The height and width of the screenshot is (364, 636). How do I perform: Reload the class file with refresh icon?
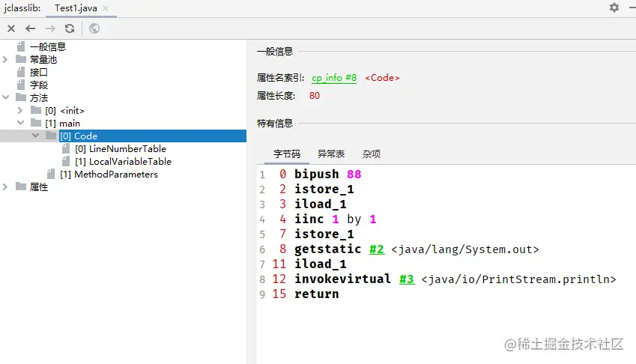70,28
